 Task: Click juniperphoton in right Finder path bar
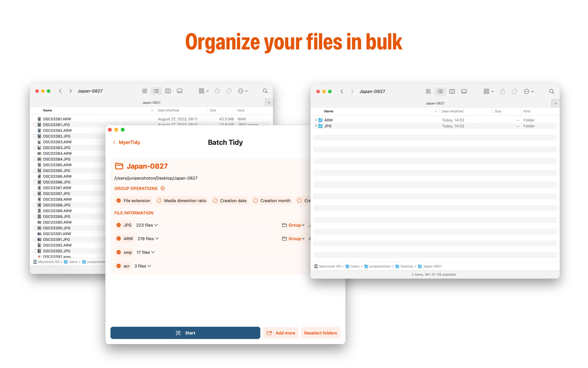pyautogui.click(x=377, y=266)
